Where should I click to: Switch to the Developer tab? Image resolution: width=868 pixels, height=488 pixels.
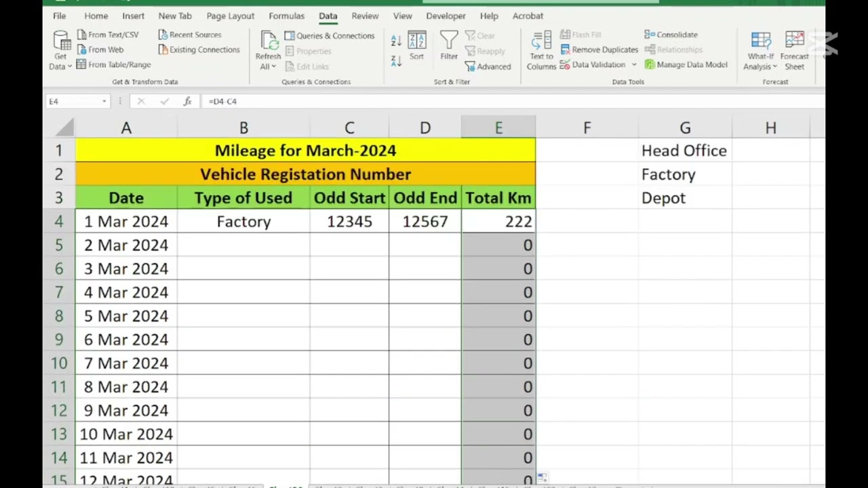[x=446, y=16]
